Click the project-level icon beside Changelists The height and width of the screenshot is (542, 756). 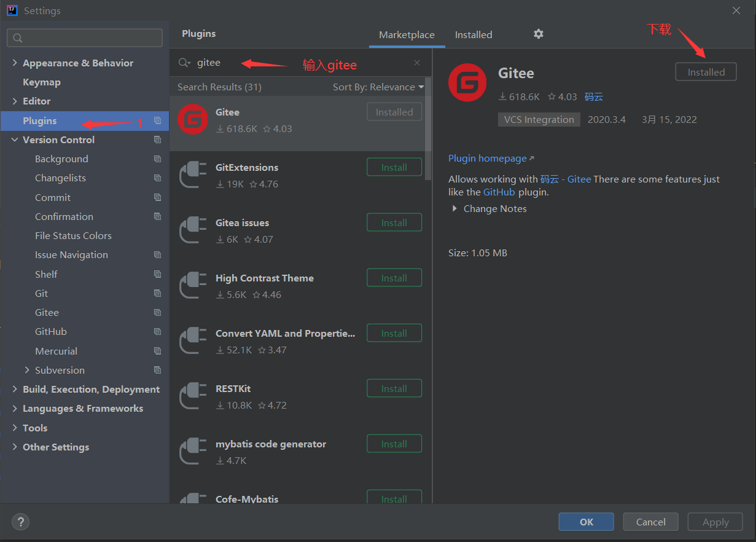click(158, 178)
